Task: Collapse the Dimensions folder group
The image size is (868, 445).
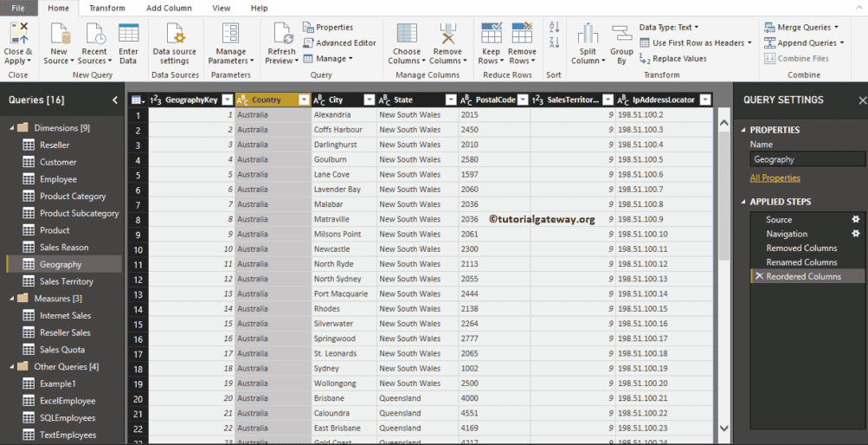Action: pyautogui.click(x=12, y=128)
